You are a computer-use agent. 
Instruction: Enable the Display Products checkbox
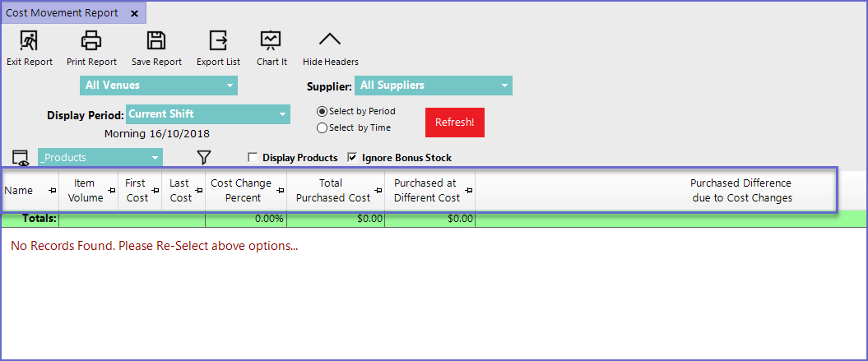(253, 158)
